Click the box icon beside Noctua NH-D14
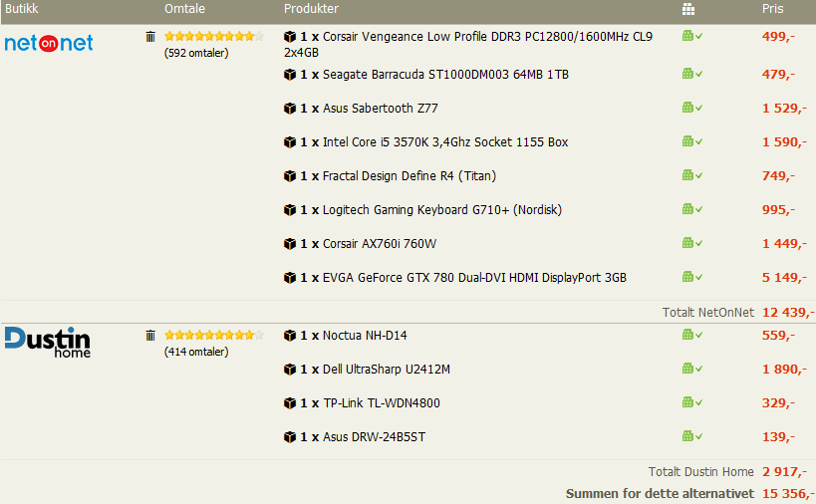Image resolution: width=816 pixels, height=504 pixels. click(290, 336)
